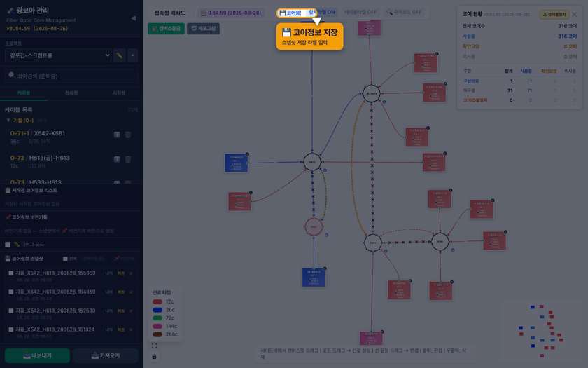Click the minimap overview in canvas corner

click(x=542, y=330)
